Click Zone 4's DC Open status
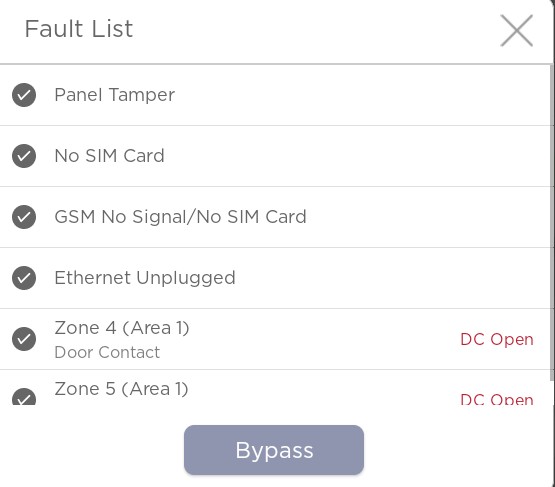The image size is (555, 487). (x=497, y=339)
